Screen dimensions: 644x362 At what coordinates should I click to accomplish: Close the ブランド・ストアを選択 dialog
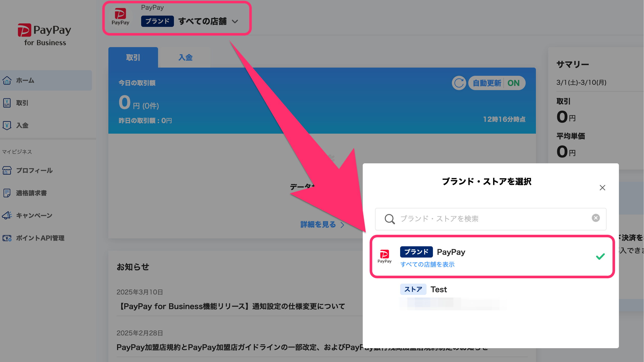tap(603, 188)
